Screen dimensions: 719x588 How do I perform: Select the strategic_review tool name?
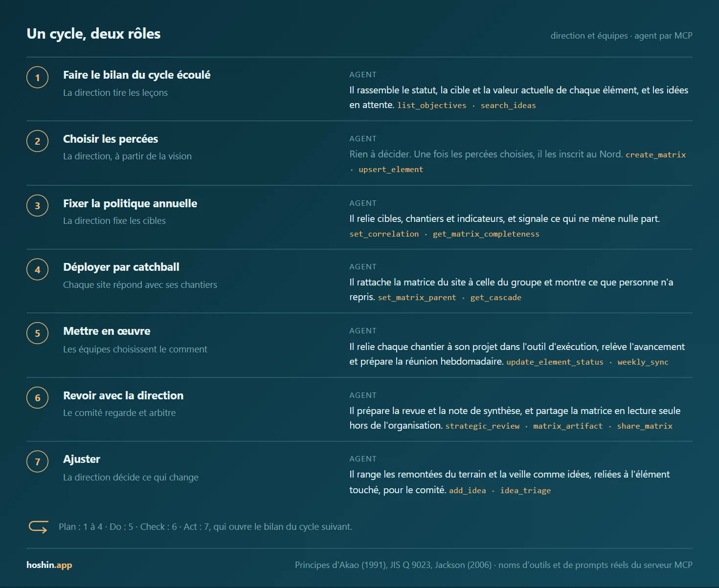click(482, 426)
